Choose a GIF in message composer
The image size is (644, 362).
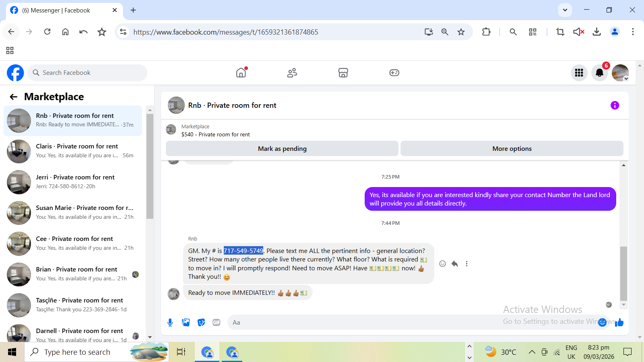(x=217, y=322)
